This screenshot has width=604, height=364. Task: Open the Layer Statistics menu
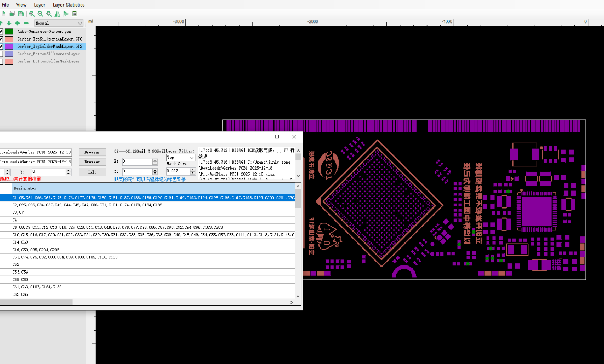click(x=69, y=4)
